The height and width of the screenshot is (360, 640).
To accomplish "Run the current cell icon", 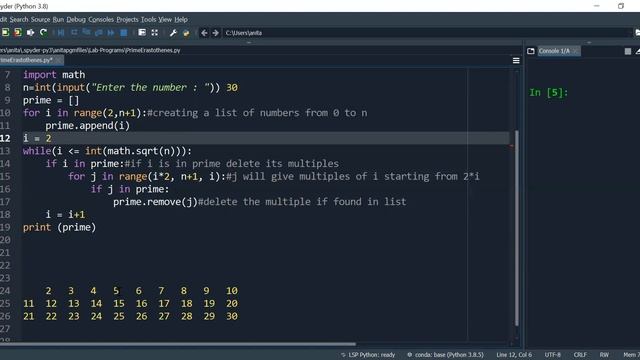I will (x=5, y=33).
